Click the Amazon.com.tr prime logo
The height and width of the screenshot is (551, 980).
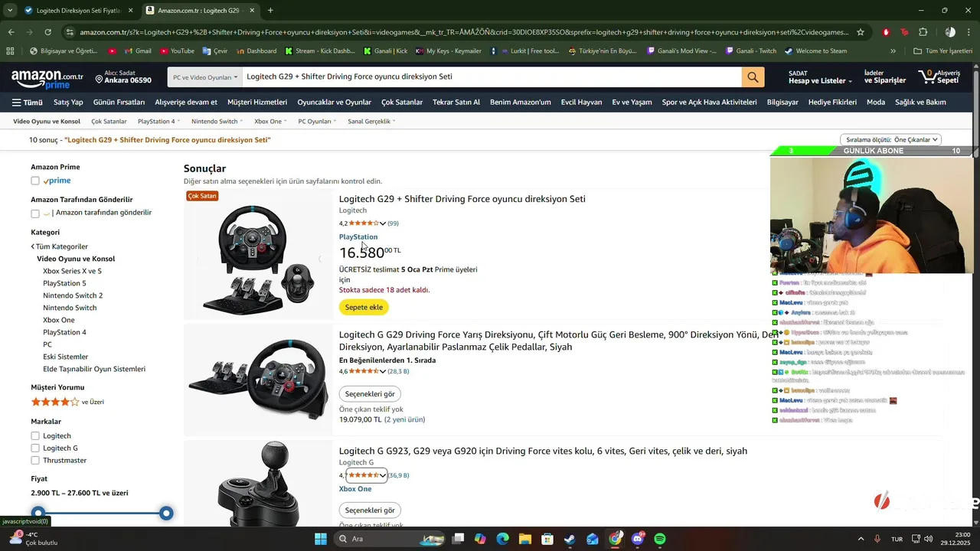tap(47, 79)
